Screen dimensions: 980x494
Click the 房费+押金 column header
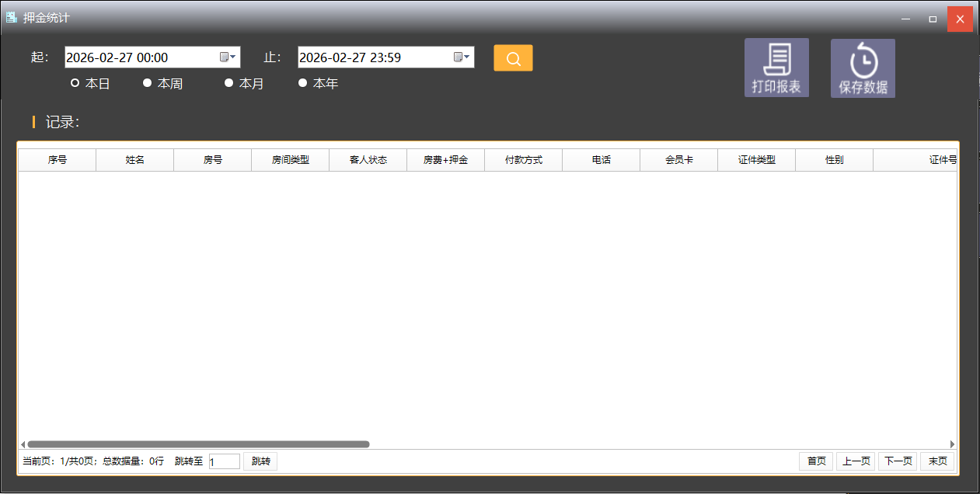pos(445,160)
